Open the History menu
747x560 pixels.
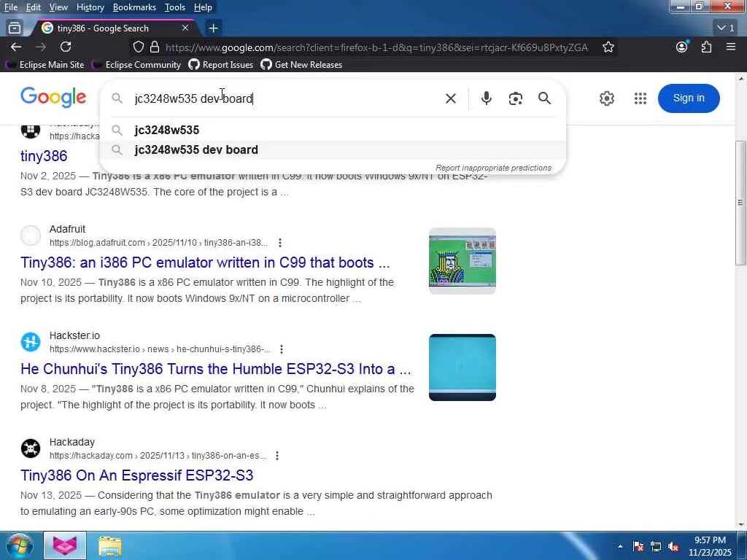90,7
